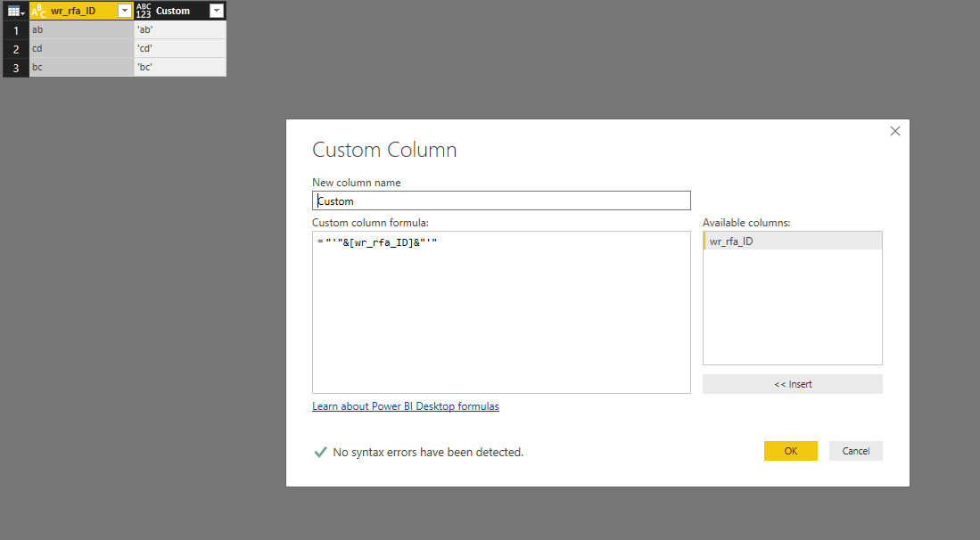Click inside the custom column formula box

[501, 312]
